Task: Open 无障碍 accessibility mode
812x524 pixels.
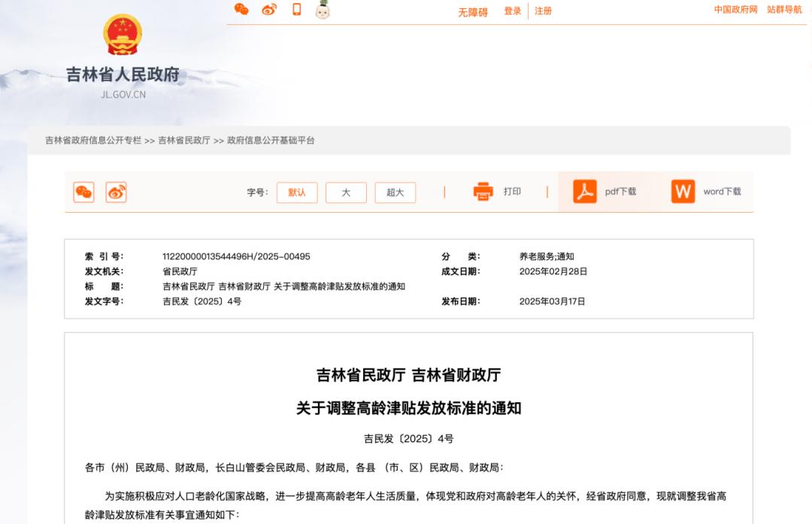Action: coord(473,12)
